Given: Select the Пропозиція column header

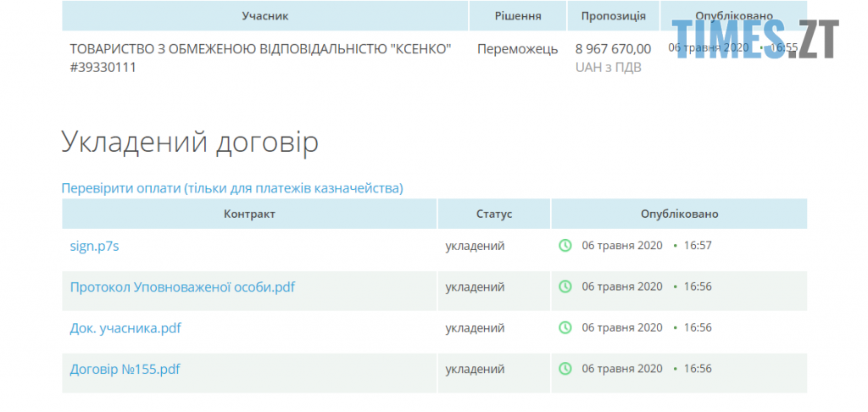Looking at the screenshot, I should (x=614, y=16).
